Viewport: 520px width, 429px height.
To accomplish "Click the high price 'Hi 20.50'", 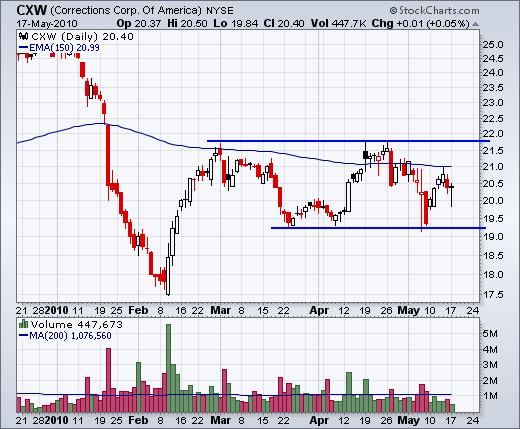I will [187, 24].
